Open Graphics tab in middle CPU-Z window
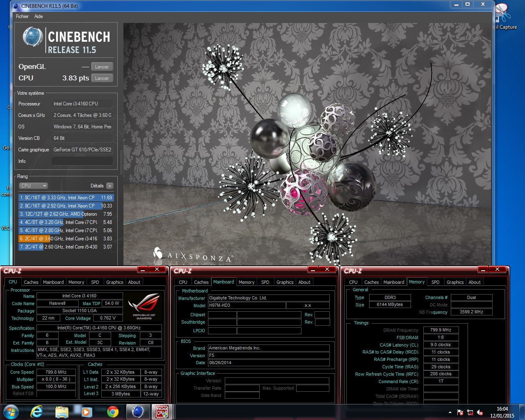 click(x=285, y=282)
